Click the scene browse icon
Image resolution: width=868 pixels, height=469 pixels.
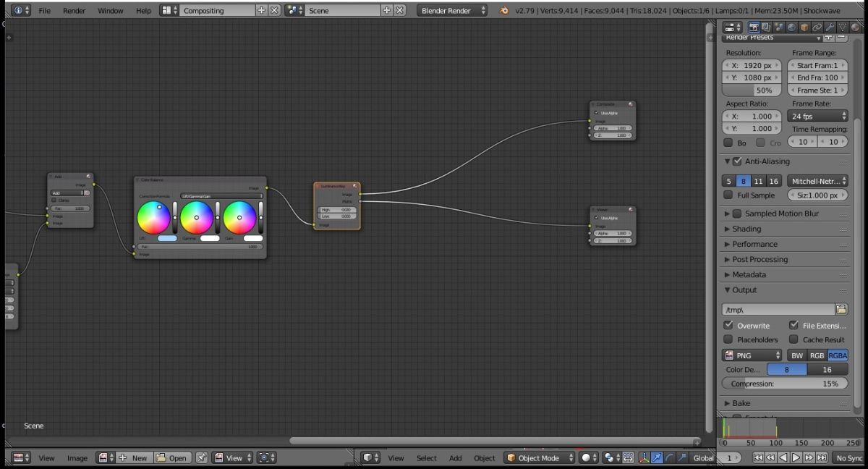294,10
